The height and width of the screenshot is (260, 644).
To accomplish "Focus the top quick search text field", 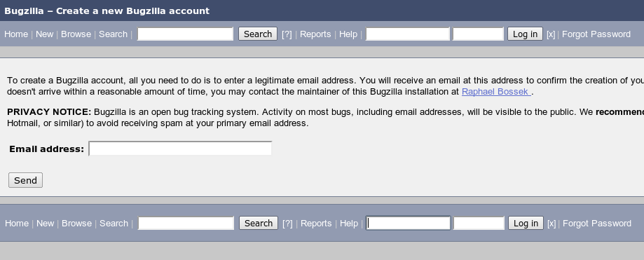I will tap(185, 34).
